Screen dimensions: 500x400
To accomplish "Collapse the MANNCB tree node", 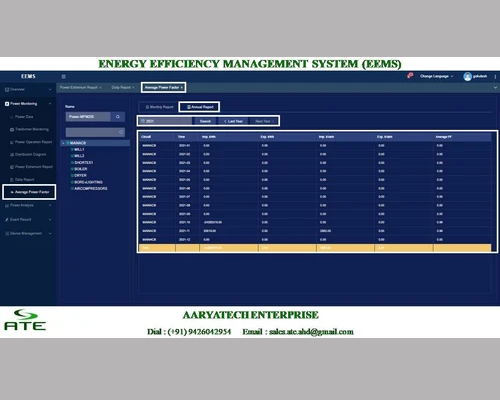I will pyautogui.click(x=63, y=143).
